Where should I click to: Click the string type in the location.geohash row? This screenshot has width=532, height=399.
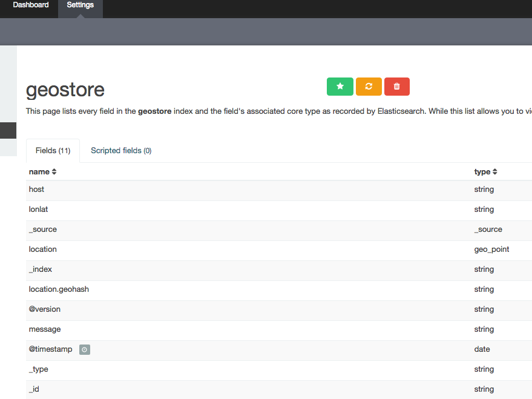click(484, 289)
